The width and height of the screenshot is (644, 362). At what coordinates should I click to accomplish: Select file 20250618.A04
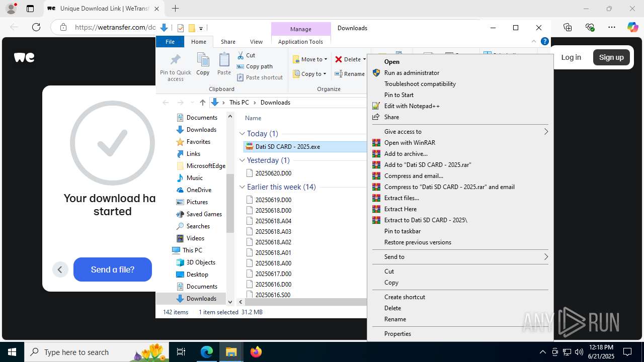[273, 221]
